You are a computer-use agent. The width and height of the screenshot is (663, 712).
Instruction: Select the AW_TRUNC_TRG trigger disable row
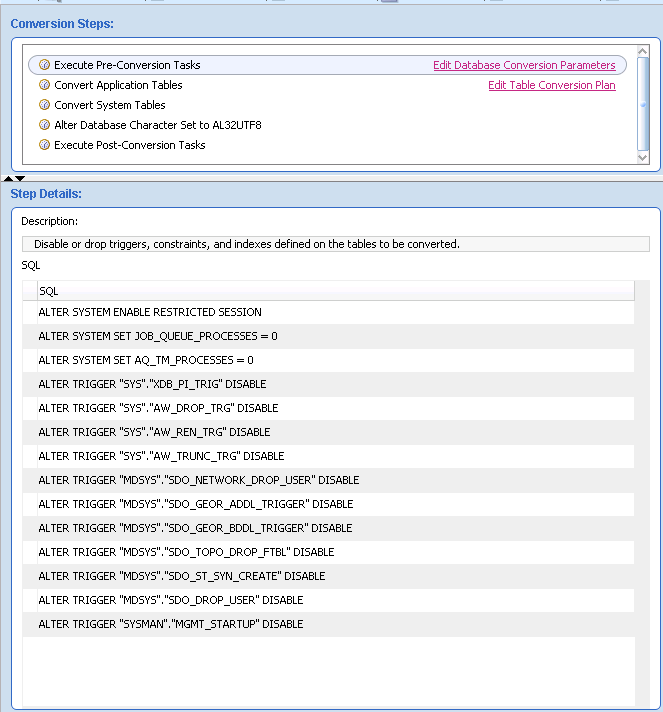pos(328,456)
